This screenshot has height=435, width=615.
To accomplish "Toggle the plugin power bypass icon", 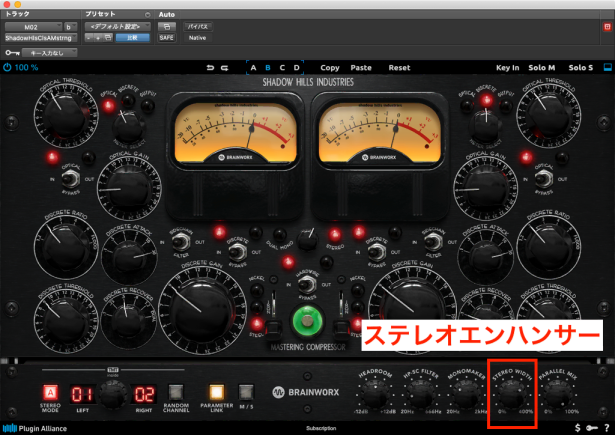I will tap(7, 68).
